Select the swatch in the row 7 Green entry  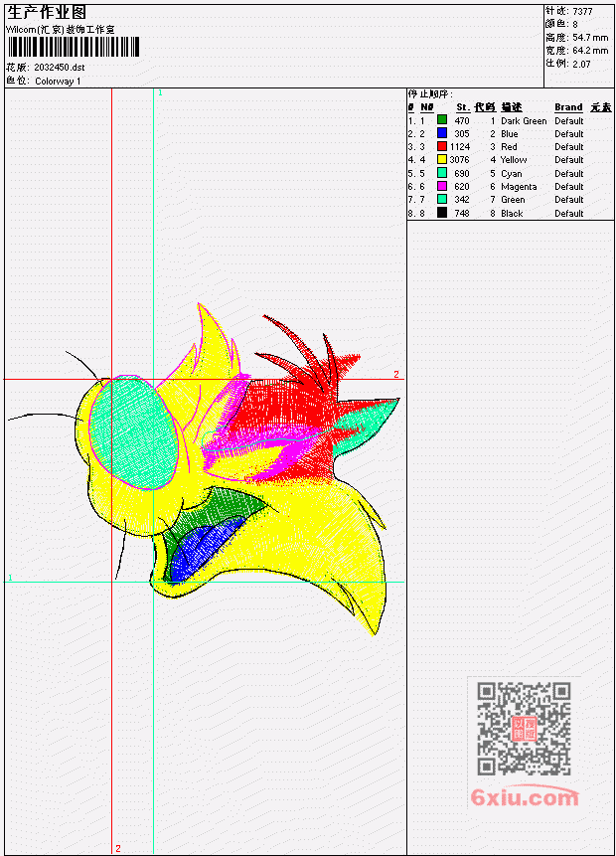click(442, 199)
